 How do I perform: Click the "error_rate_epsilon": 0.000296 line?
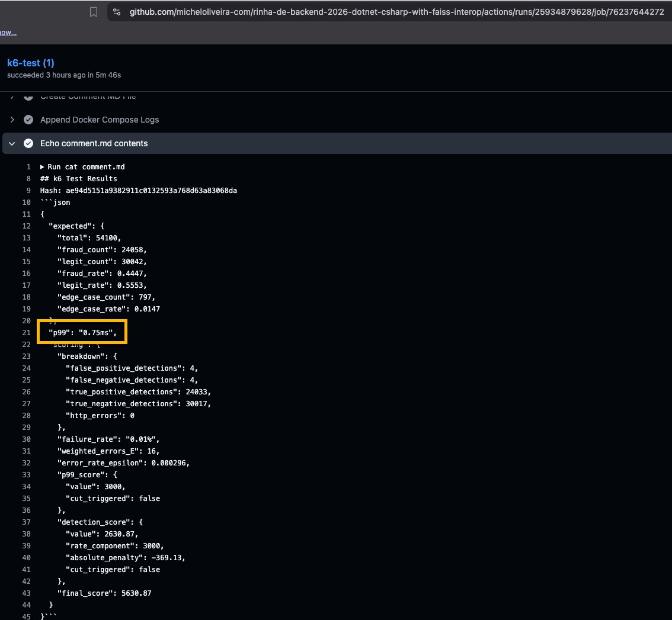pyautogui.click(x=123, y=463)
